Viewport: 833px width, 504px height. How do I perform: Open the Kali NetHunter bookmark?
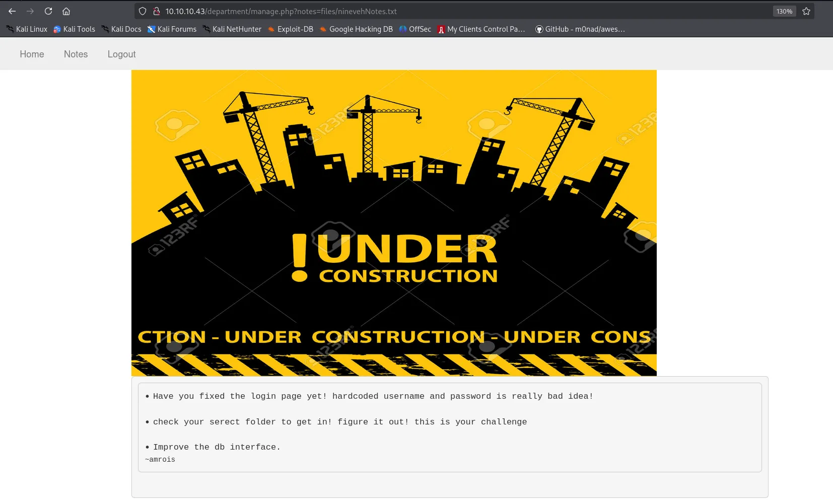[x=232, y=29]
